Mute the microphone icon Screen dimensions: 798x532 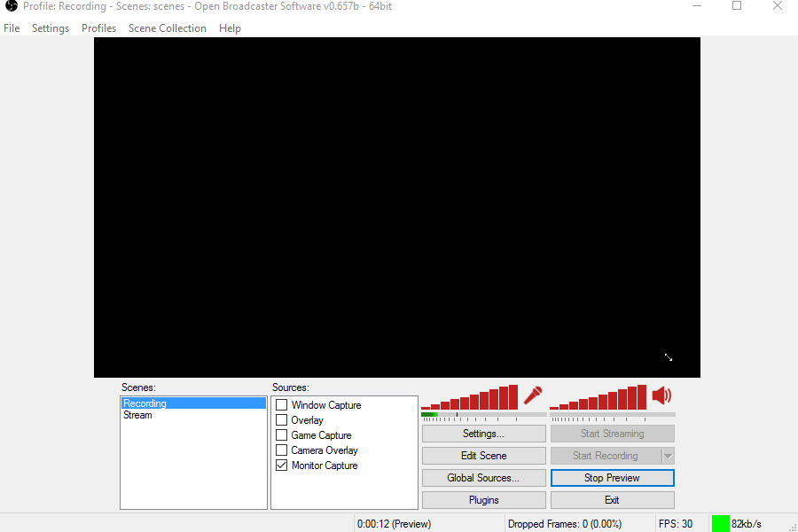click(x=533, y=395)
